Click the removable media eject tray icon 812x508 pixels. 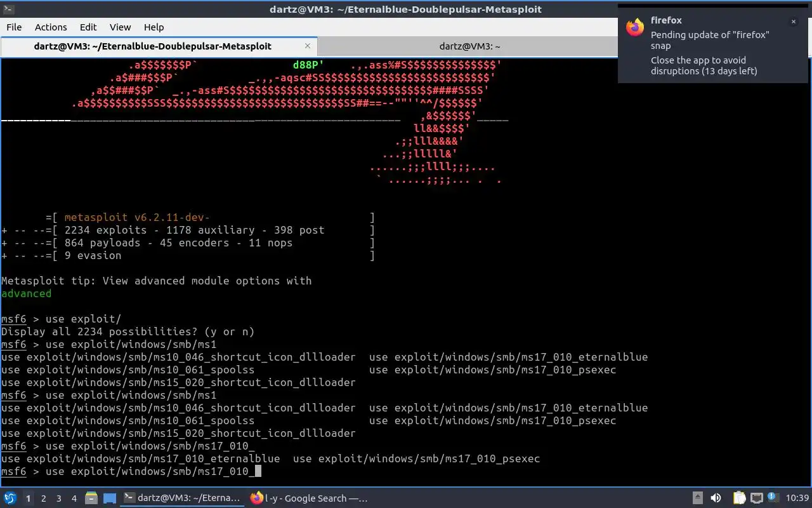click(697, 498)
